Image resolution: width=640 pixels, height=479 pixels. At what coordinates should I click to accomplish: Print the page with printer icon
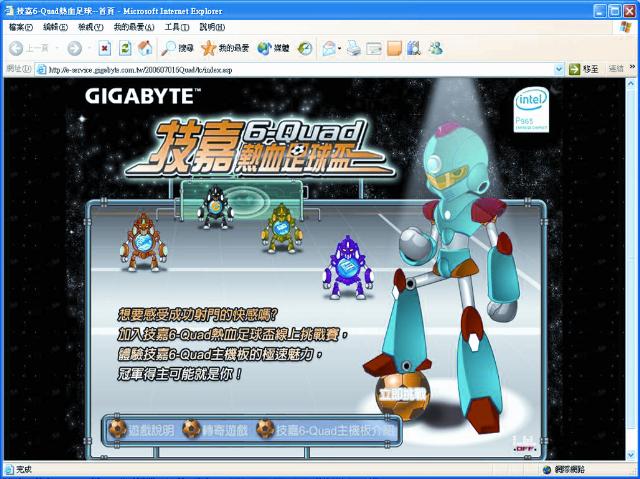click(x=354, y=49)
